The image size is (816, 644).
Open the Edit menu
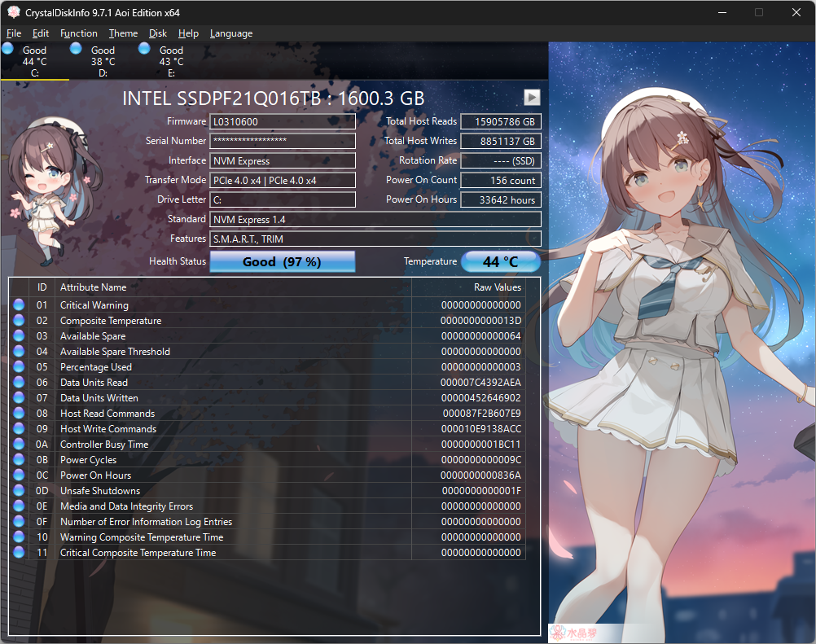41,33
